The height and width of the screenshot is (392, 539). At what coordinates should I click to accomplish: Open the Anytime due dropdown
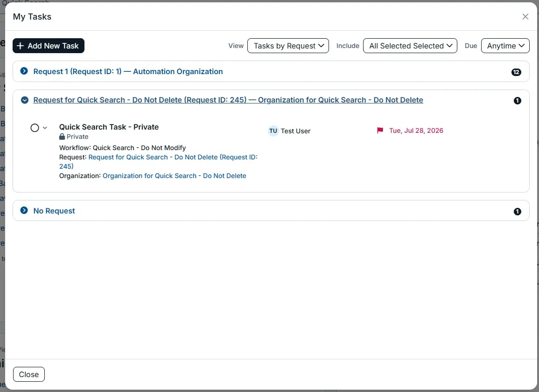click(505, 46)
